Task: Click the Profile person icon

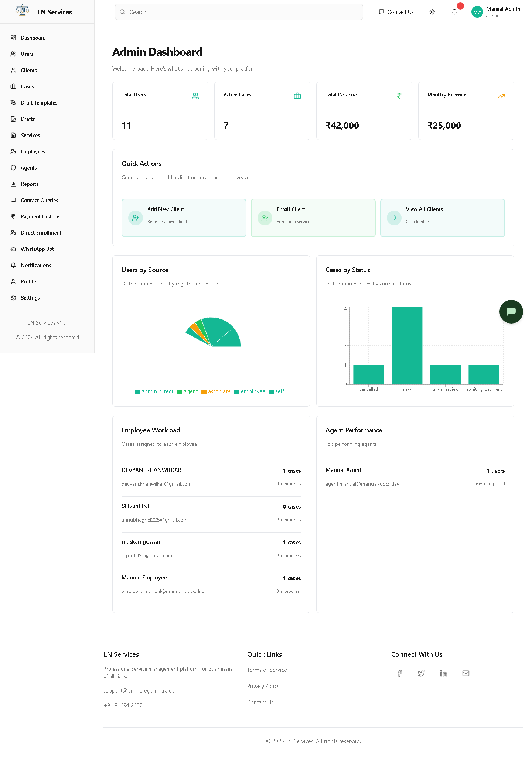Action: (13, 281)
